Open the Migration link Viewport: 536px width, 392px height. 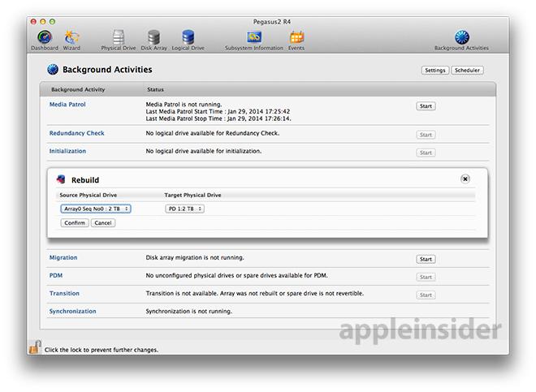pyautogui.click(x=63, y=257)
